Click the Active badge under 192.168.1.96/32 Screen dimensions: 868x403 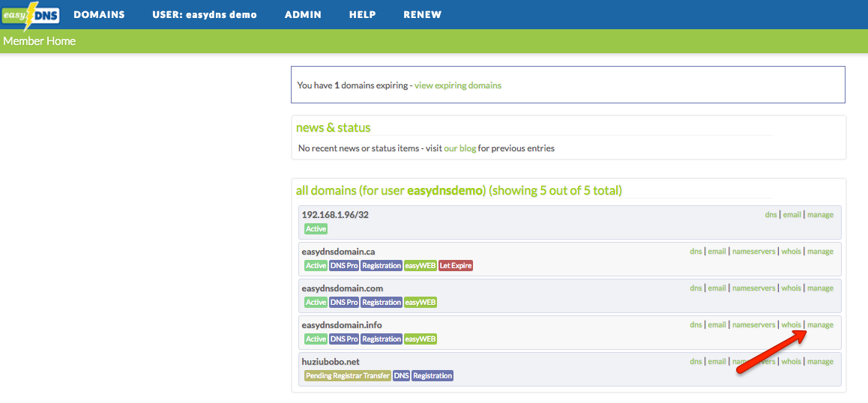316,228
